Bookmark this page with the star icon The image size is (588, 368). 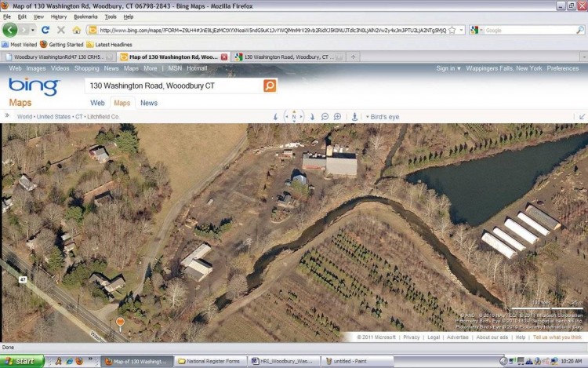pos(452,30)
